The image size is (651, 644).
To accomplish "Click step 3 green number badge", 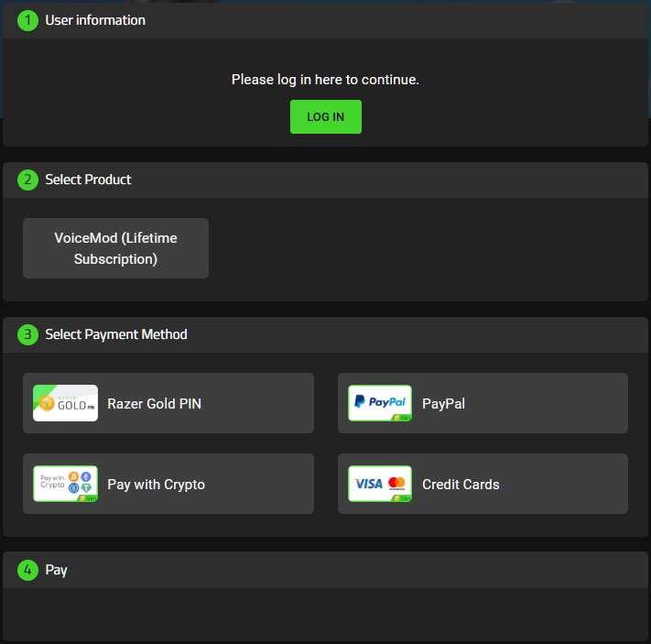I will click(27, 334).
